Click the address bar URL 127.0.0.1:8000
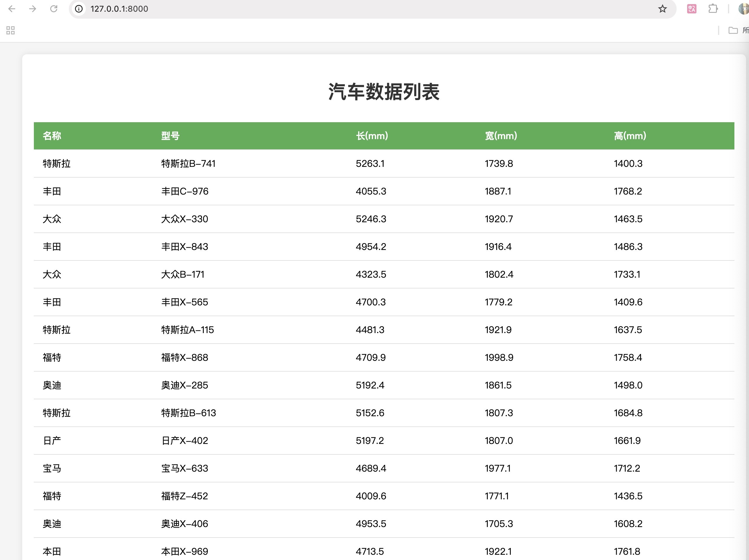The width and height of the screenshot is (749, 560). pyautogui.click(x=119, y=9)
